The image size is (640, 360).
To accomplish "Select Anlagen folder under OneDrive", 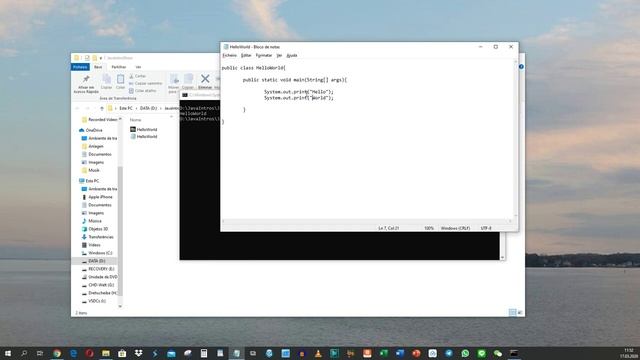I will [x=93, y=146].
